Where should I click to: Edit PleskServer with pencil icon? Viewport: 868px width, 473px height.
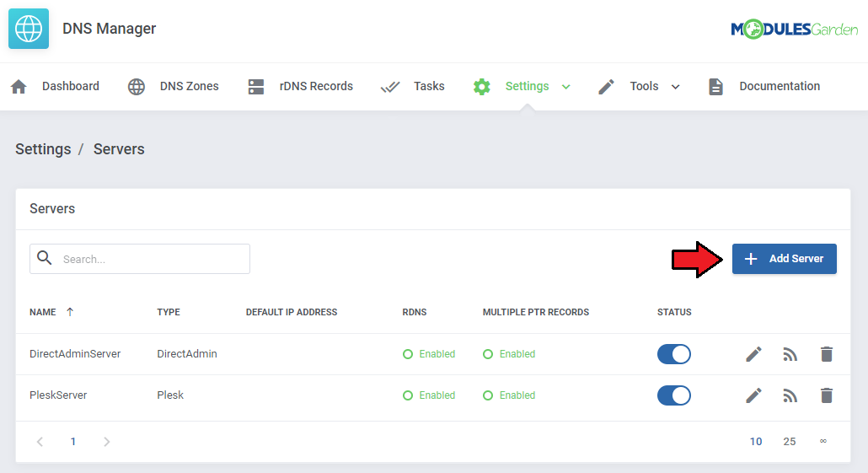click(x=753, y=395)
